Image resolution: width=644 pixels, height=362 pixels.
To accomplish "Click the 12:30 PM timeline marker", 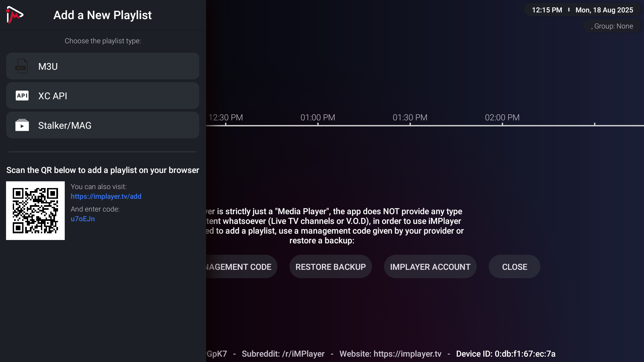I will [226, 118].
